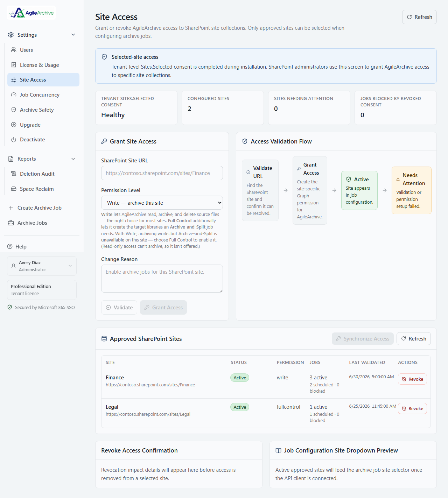The height and width of the screenshot is (498, 448).
Task: Refresh the Approved SharePoint Sites list
Action: pos(414,339)
